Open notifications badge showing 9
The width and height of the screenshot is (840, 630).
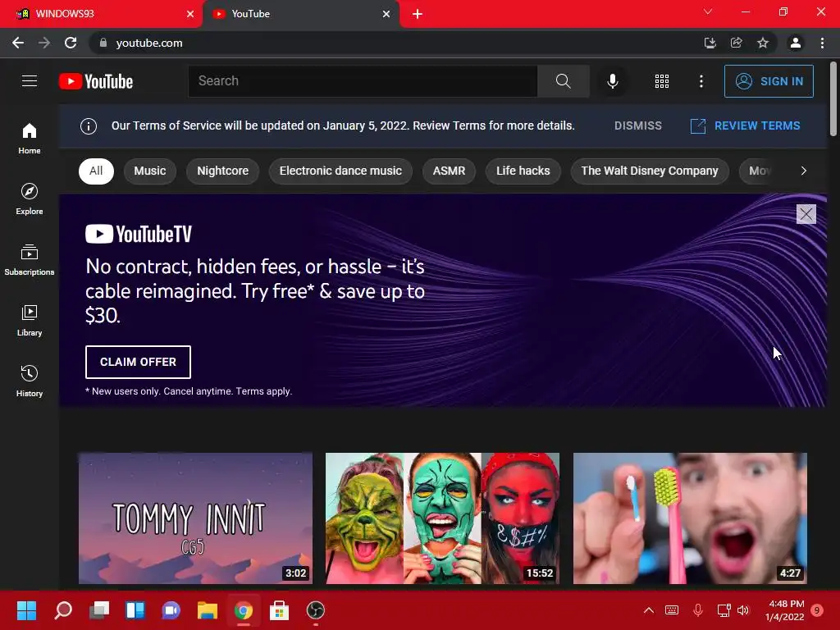click(818, 610)
